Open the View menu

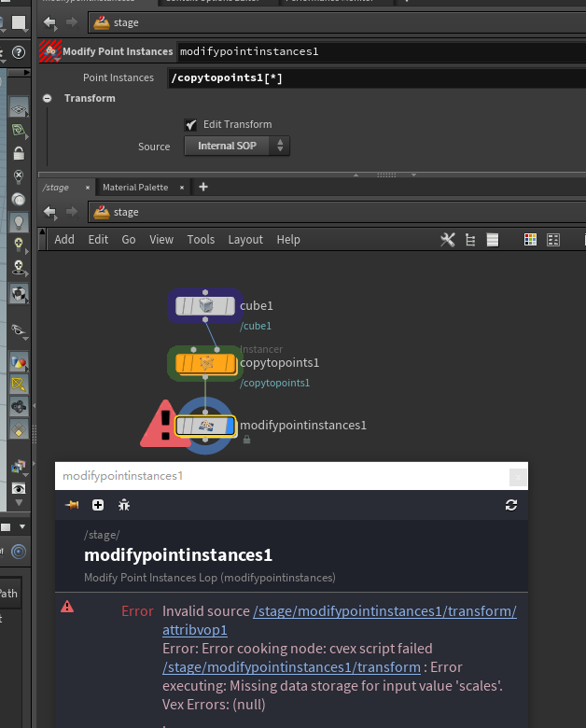click(x=161, y=240)
